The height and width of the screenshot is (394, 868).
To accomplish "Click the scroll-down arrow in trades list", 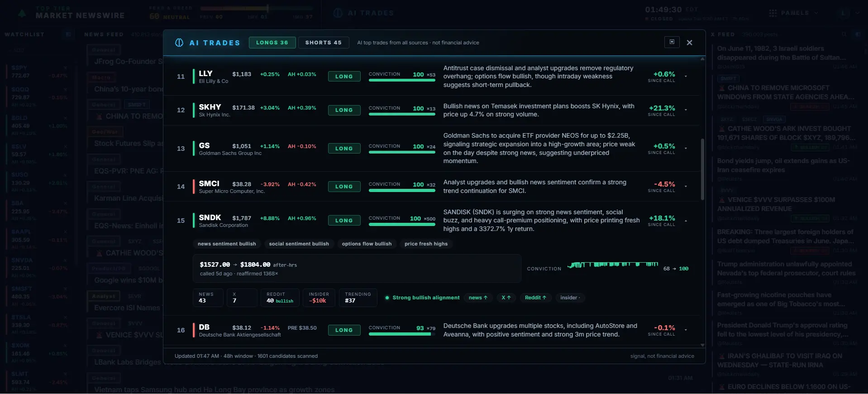I will point(702,345).
